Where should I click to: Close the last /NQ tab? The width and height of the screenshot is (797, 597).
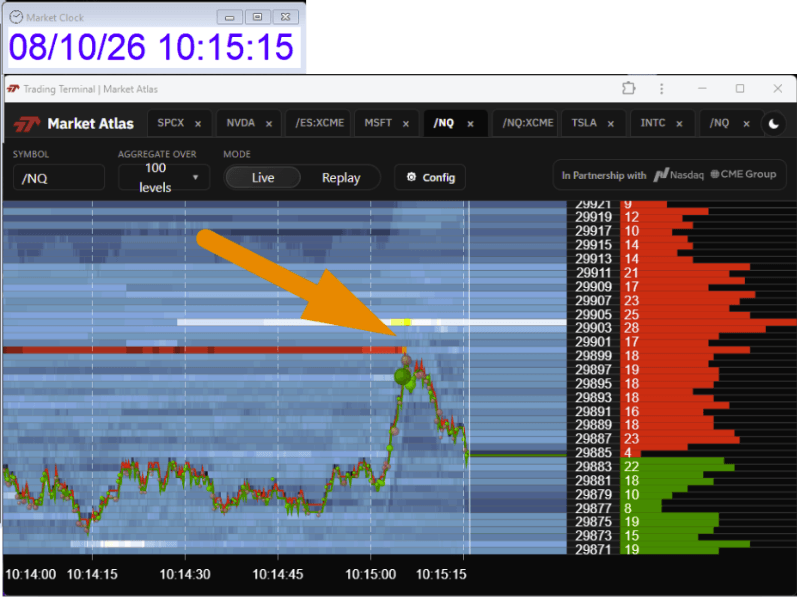point(746,123)
